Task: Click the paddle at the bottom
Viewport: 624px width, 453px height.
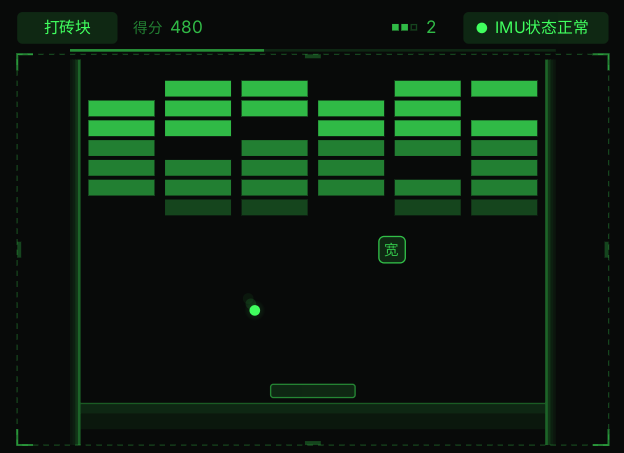Action: click(x=313, y=391)
